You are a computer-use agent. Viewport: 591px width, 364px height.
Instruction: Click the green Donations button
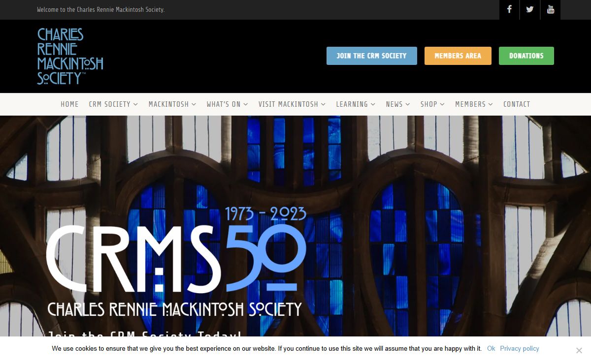[x=526, y=56]
